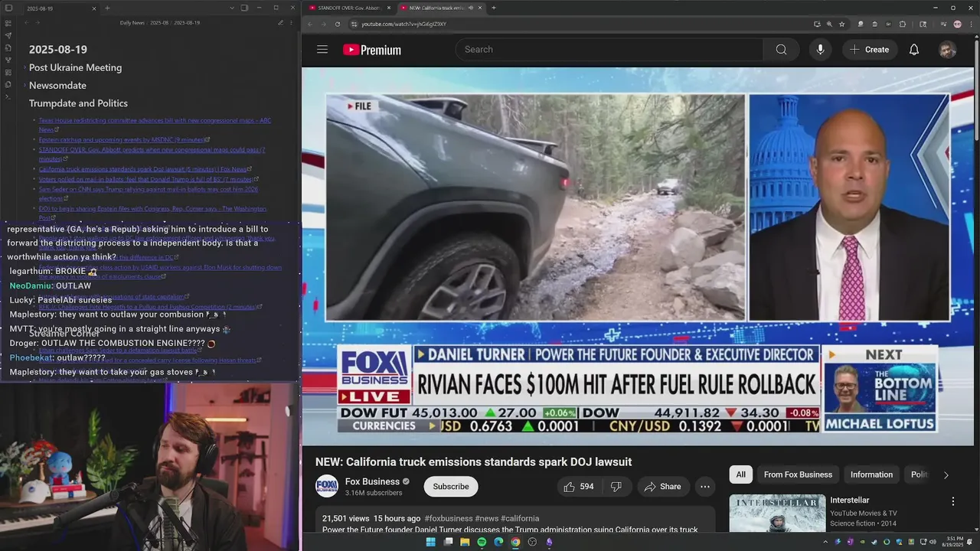980x551 pixels.
Task: Click the Daily News breadcrumb
Action: 133,23
